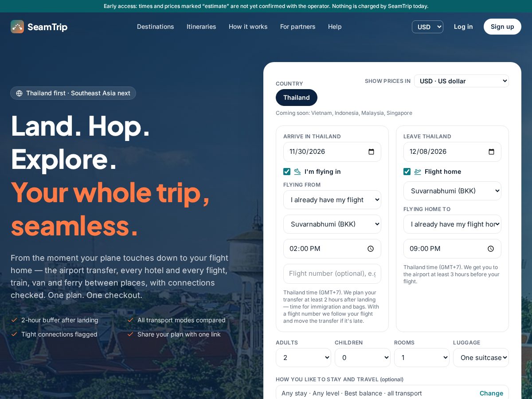Open the Help menu item
This screenshot has height=399, width=532.
pos(335,27)
